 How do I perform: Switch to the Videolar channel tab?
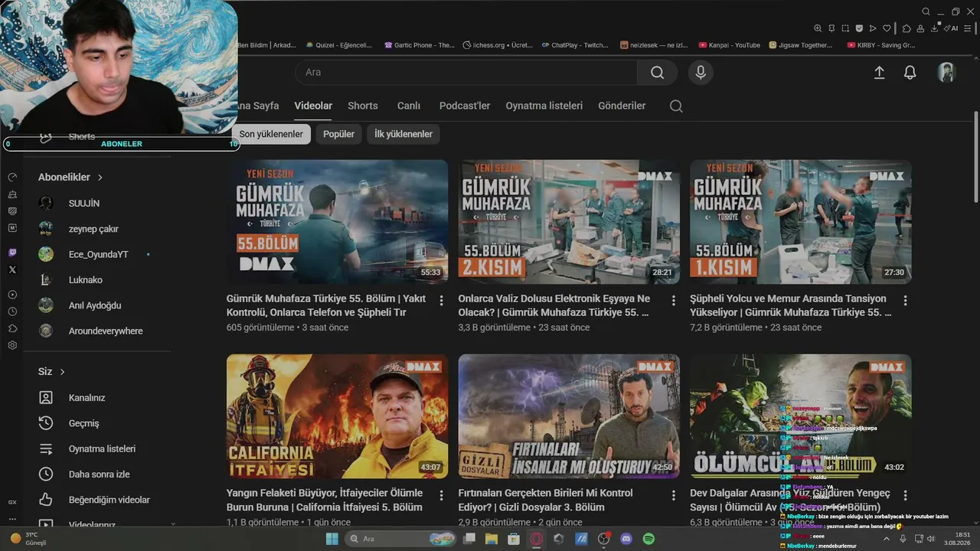tap(313, 106)
